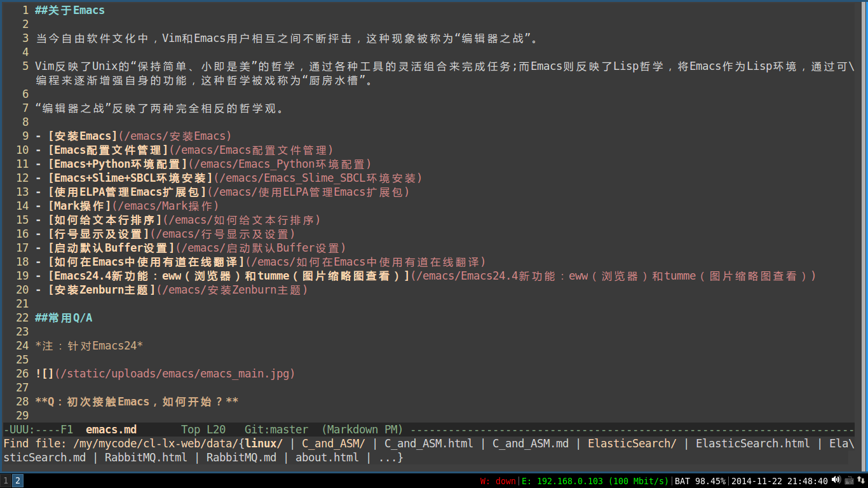The image size is (868, 488).
Task: Click the [使用ELPA管理Emacs扩展包] link text
Action: coord(127,192)
